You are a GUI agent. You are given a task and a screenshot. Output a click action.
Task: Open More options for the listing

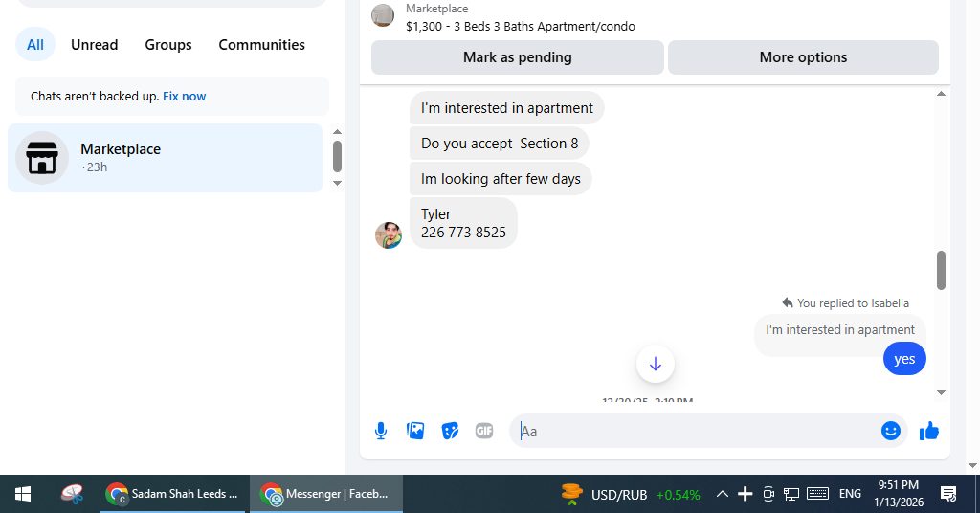tap(803, 57)
